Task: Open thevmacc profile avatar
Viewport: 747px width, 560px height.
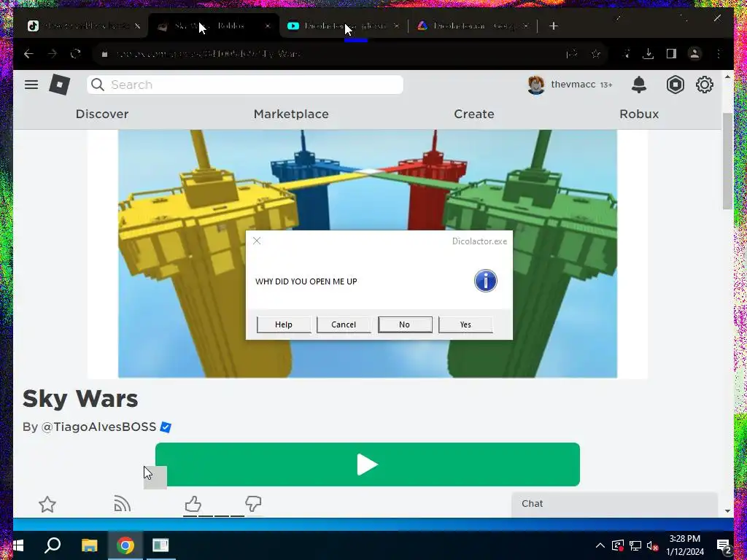Action: (x=536, y=85)
